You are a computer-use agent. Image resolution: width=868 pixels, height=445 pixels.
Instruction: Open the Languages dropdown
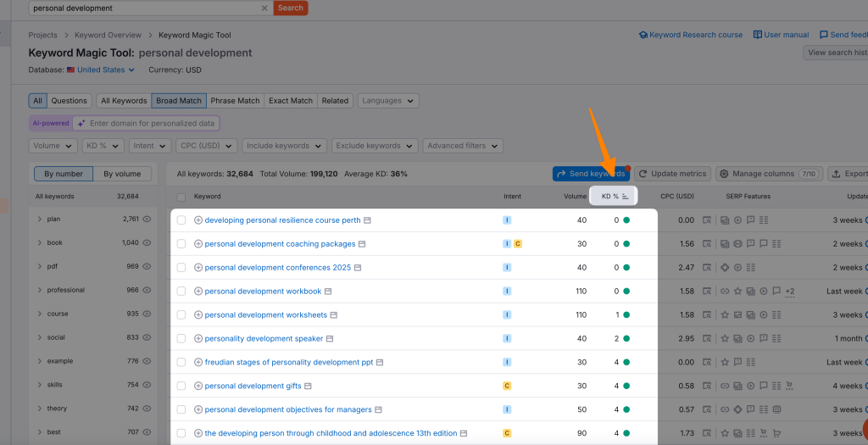tap(388, 101)
